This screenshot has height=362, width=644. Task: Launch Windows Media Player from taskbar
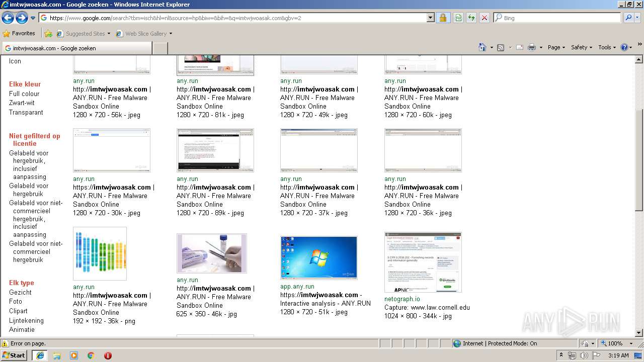(x=74, y=355)
